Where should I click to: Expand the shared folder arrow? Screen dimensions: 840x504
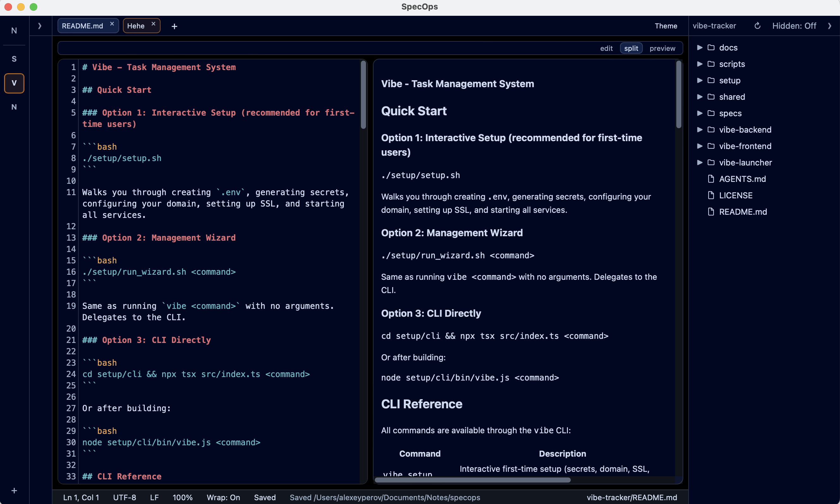(x=699, y=97)
